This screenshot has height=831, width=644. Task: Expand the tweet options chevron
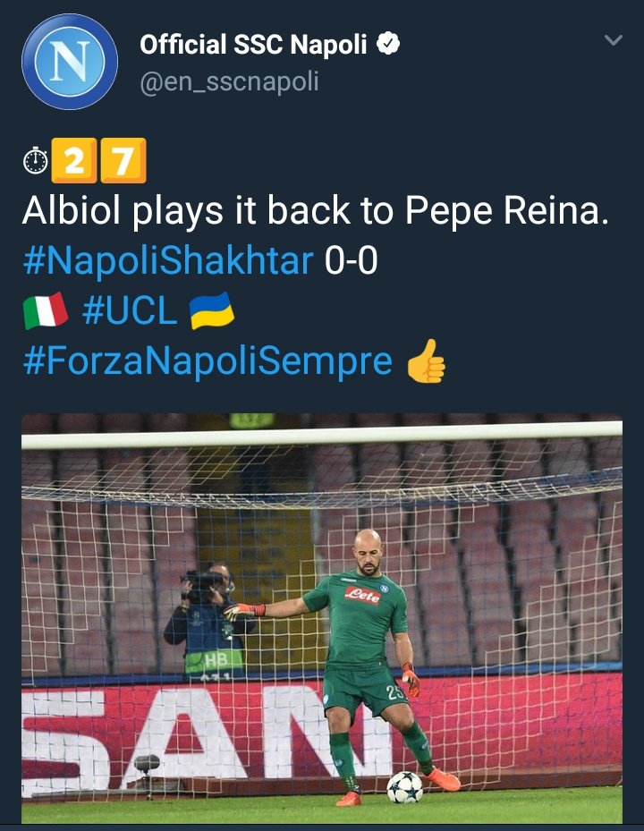tap(613, 40)
